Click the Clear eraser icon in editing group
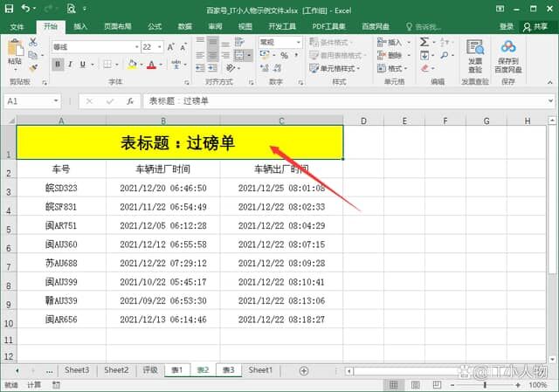 [424, 68]
